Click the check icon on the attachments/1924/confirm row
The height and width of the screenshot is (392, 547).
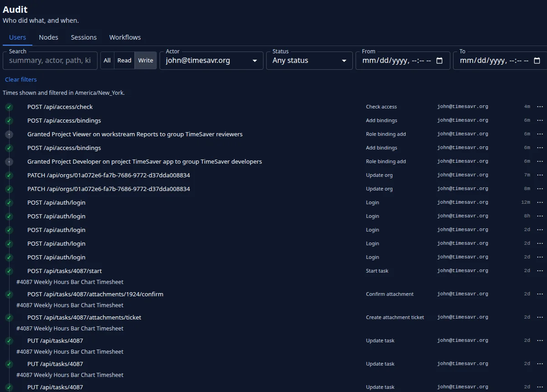pos(9,294)
